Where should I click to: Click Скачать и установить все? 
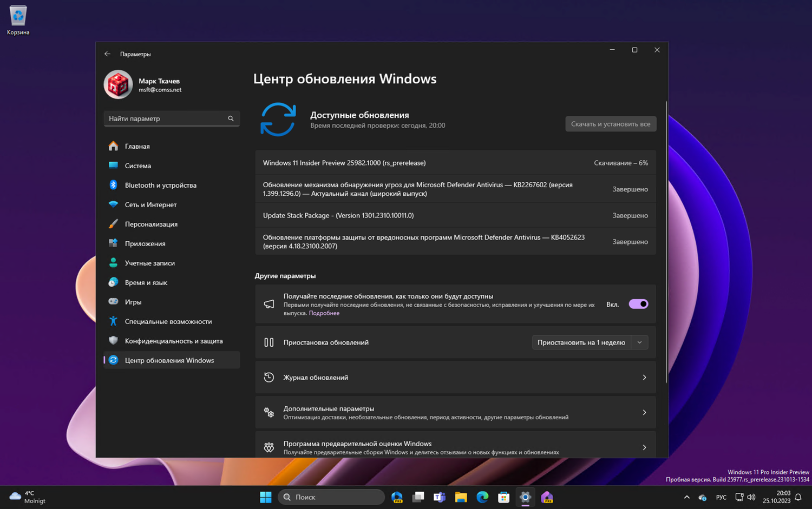[611, 123]
